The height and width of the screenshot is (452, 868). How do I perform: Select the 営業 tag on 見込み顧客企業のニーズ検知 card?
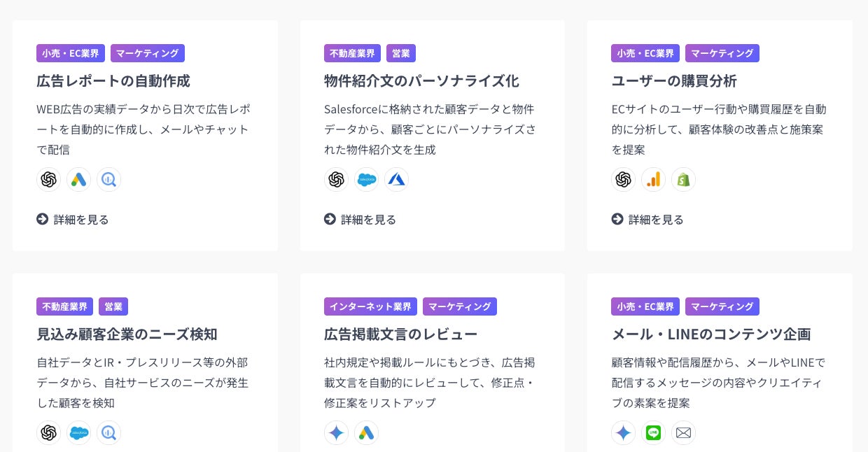click(x=113, y=306)
